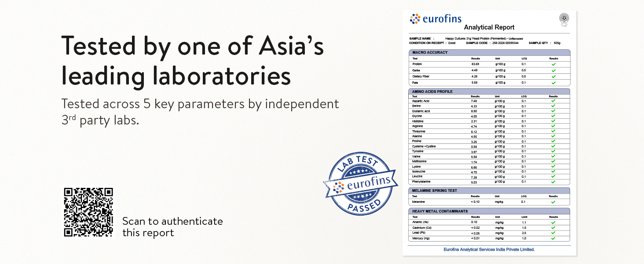Click the Lead (Pb) limit value "2.5"
The image size is (644, 264).
pos(524,233)
